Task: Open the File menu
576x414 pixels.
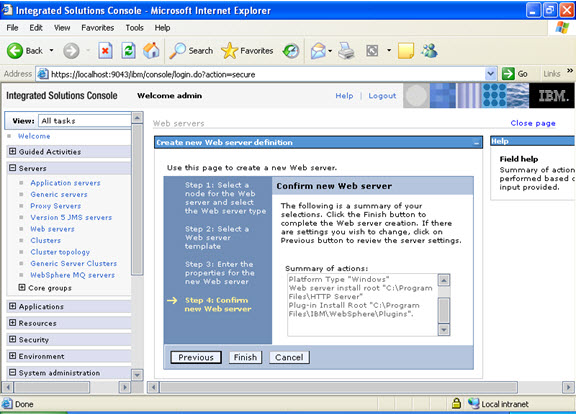Action: 12,28
